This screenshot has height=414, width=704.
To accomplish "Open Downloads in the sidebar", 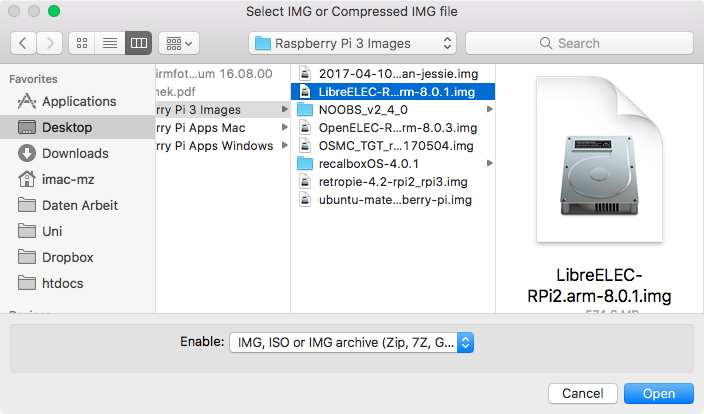I will 77,153.
